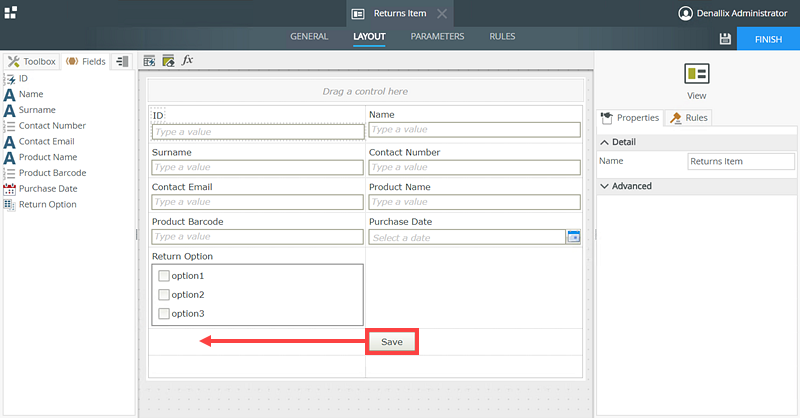
Task: Click the first table layout toolbar icon
Action: click(x=150, y=61)
